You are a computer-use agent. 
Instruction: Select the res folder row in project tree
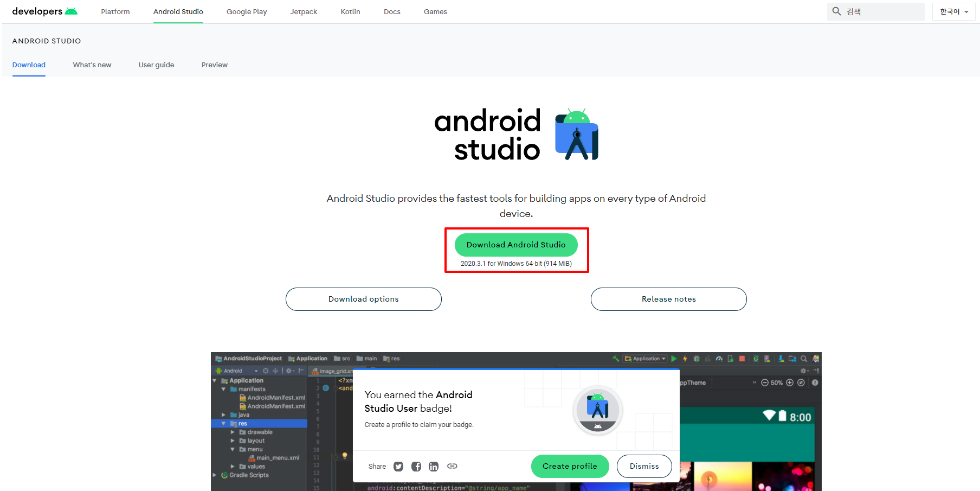[x=259, y=424]
